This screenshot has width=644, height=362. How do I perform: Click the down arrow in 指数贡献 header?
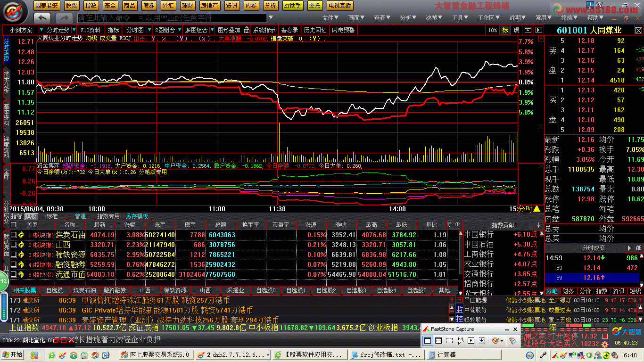point(538,225)
